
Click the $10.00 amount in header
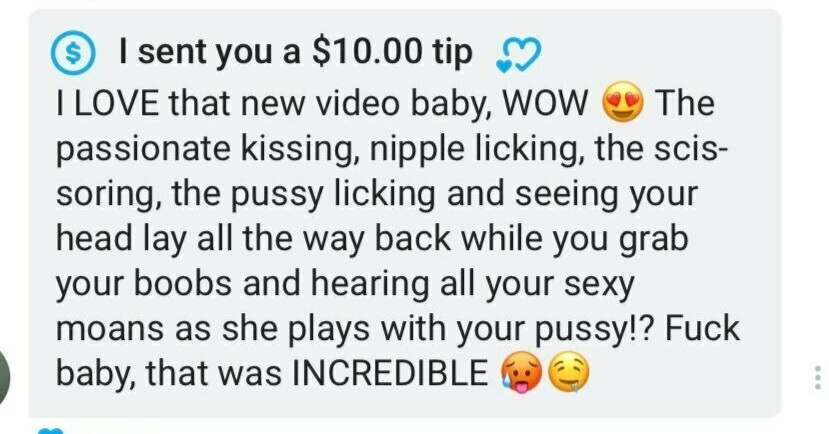click(x=368, y=51)
